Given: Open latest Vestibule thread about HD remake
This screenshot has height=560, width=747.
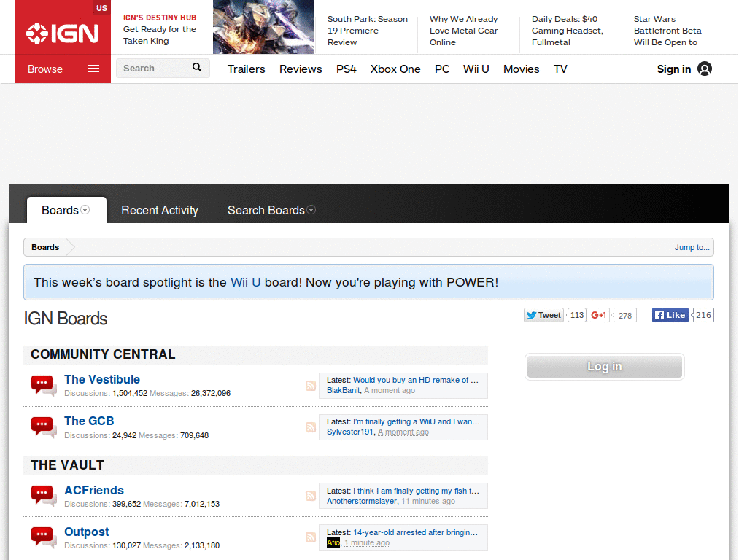Looking at the screenshot, I should point(415,380).
